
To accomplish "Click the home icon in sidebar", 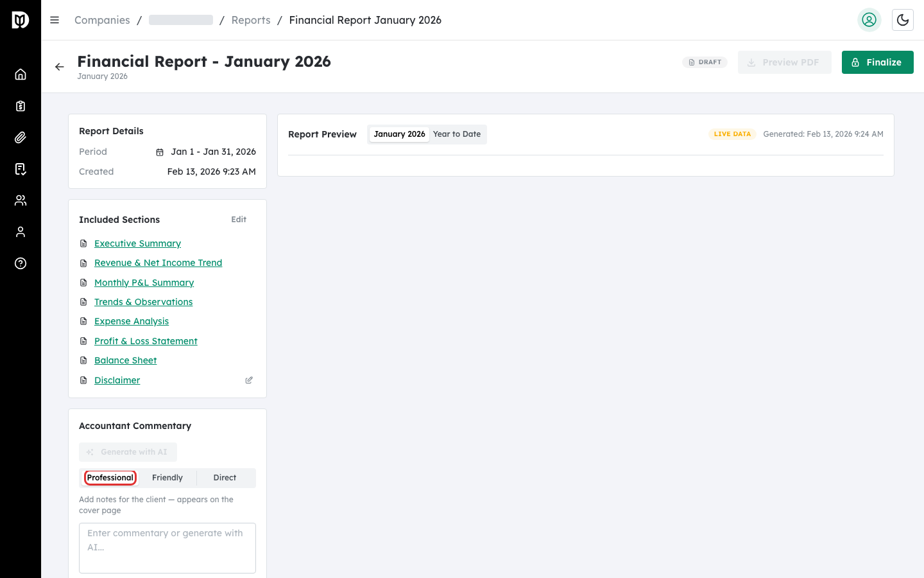I will (x=21, y=74).
